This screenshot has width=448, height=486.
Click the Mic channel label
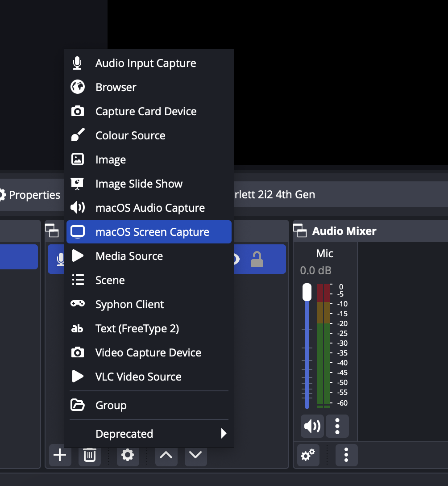[324, 254]
